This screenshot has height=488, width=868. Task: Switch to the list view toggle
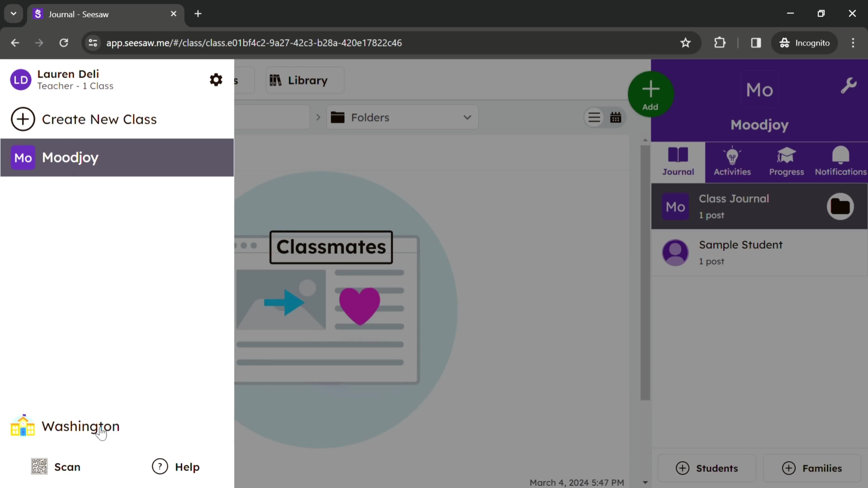click(x=594, y=117)
